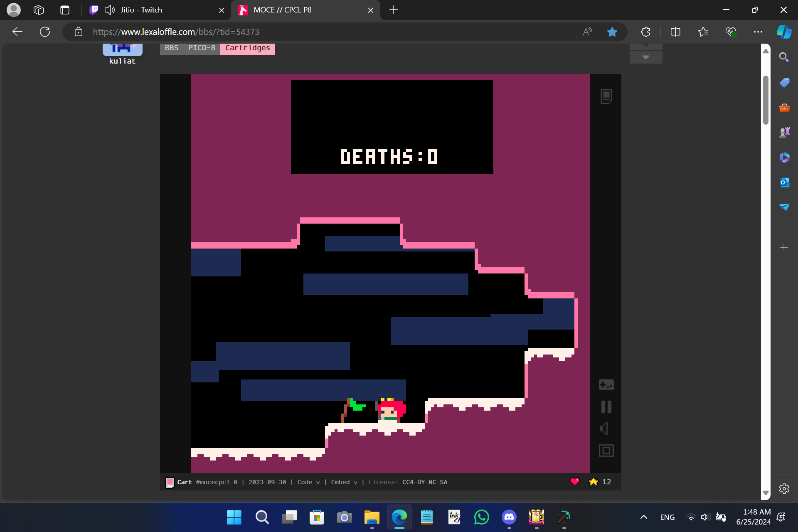This screenshot has width=798, height=532.
Task: Open sidebar Drop paper plane icon
Action: pos(784,207)
